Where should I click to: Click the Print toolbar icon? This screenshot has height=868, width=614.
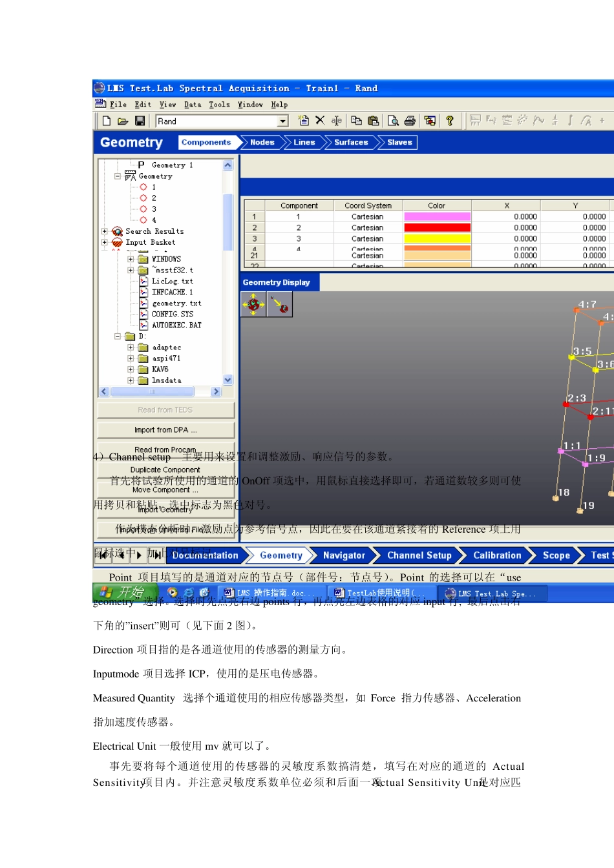pos(410,120)
